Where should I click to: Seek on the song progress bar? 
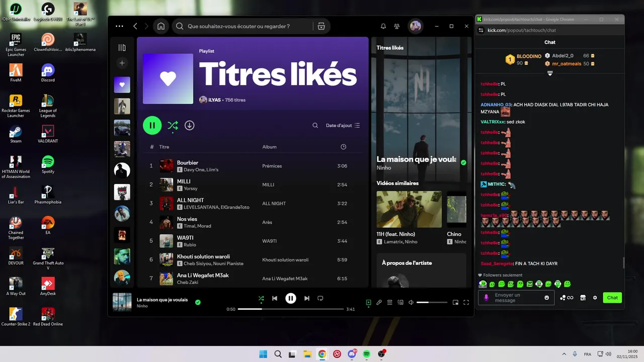[291, 309]
